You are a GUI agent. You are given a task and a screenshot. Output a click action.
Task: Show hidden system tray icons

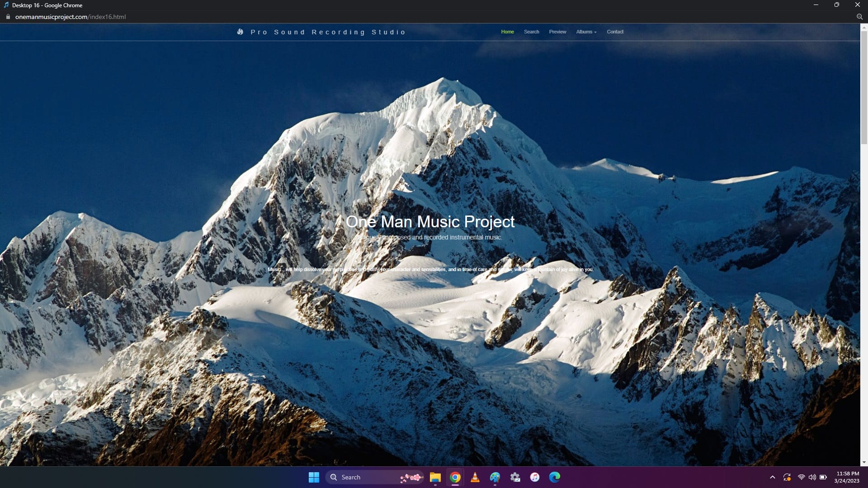(773, 477)
